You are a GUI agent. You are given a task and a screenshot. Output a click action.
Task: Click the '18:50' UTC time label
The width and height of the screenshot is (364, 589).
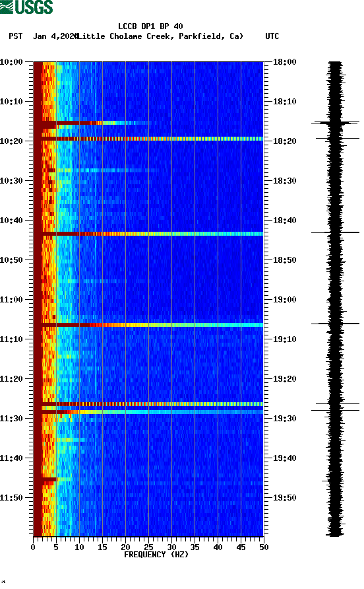(284, 260)
